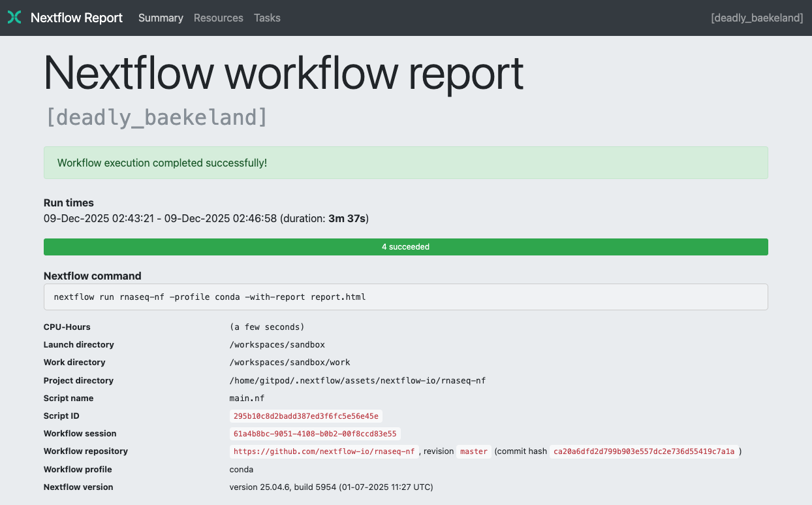Switch to the Resources section
Image resolution: width=812 pixels, height=505 pixels.
(218, 18)
